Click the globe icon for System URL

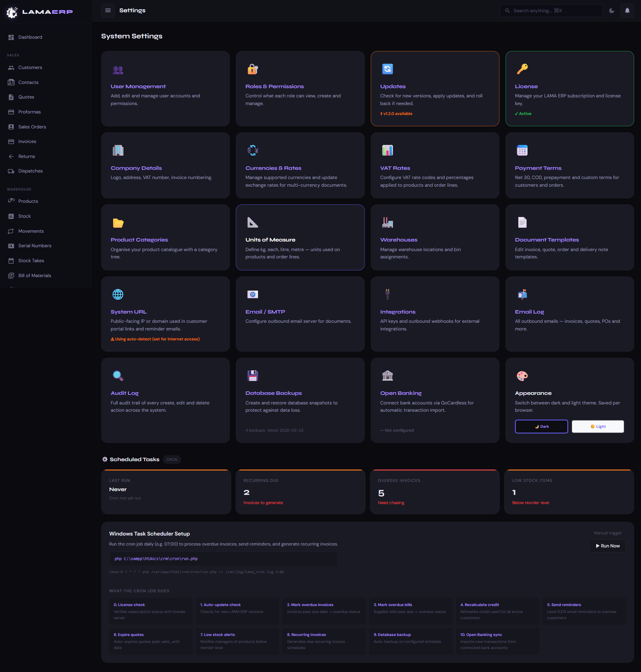(x=118, y=294)
